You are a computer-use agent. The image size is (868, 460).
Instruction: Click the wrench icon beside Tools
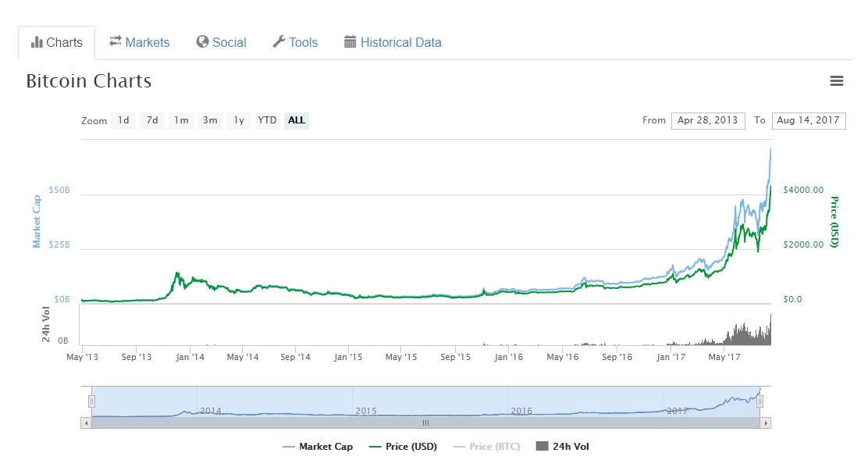click(279, 42)
